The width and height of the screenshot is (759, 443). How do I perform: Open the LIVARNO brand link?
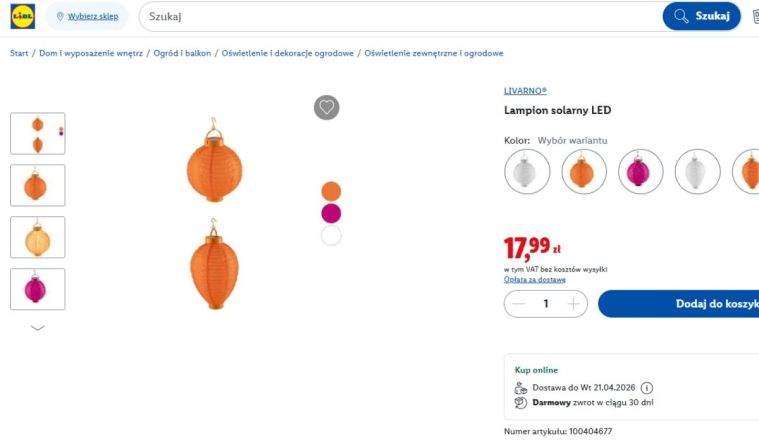(525, 91)
